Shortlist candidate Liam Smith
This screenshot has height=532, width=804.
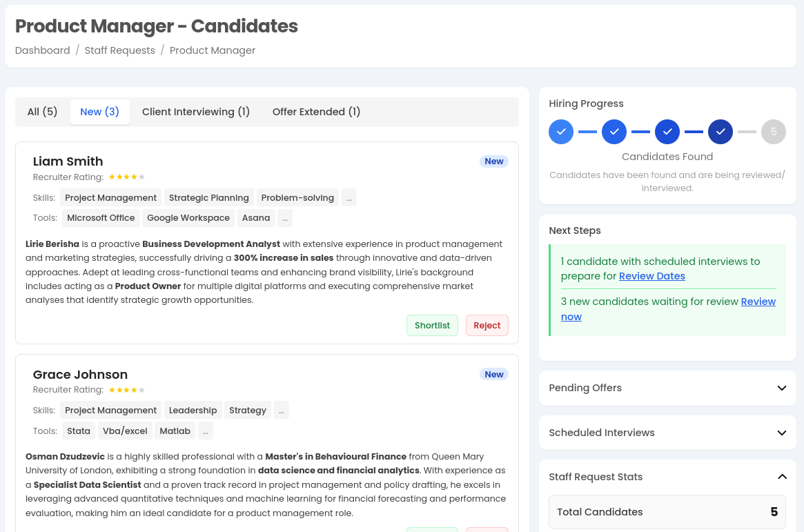tap(432, 326)
